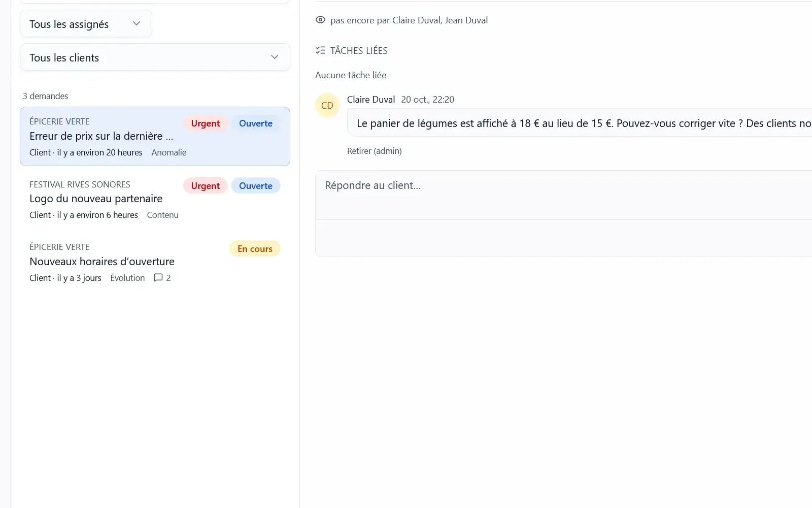The width and height of the screenshot is (812, 508).
Task: Click the eye icon beside 'pas encore par'
Action: tap(320, 20)
